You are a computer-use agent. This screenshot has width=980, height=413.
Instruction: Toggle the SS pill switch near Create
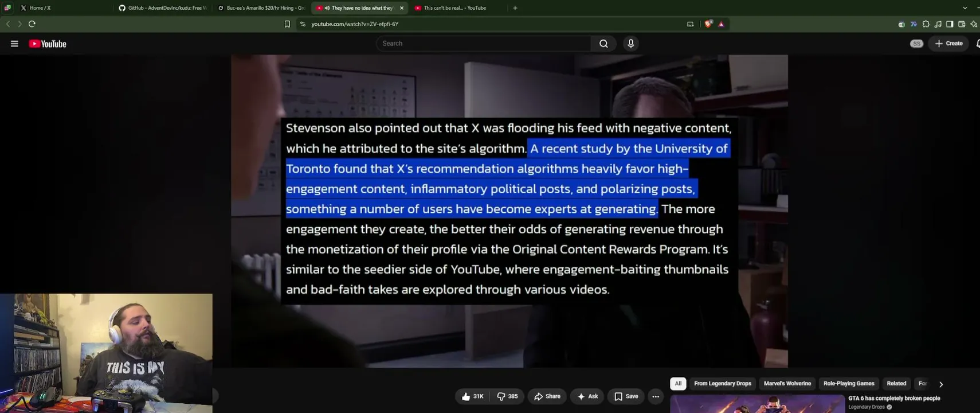[x=916, y=44]
